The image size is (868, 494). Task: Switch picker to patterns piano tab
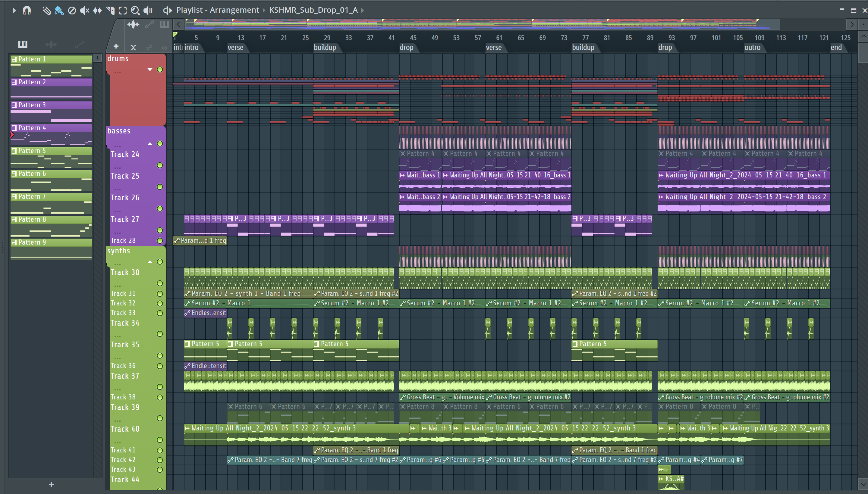pyautogui.click(x=23, y=44)
